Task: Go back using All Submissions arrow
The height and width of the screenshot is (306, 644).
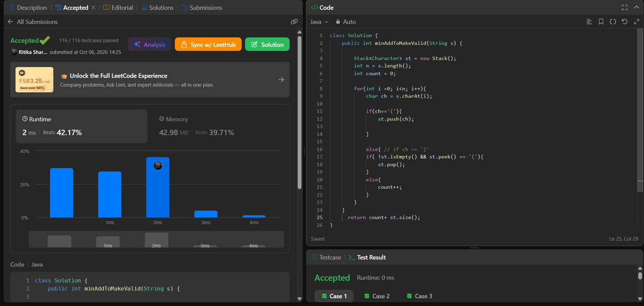Action: 10,22
